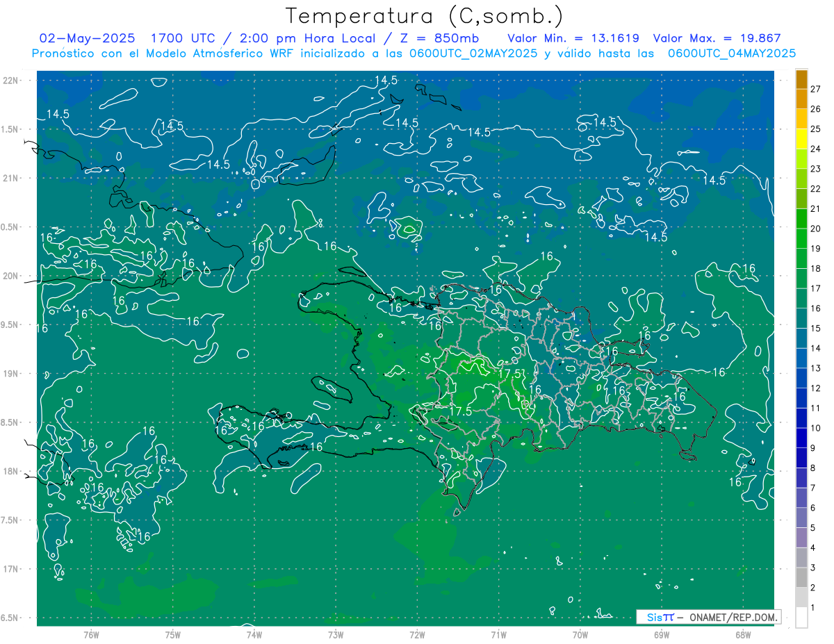
Task: Click colorbar scale label "9"
Action: (x=814, y=448)
